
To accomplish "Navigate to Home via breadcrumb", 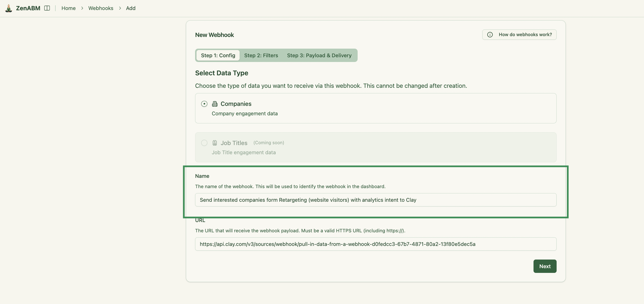I will [x=68, y=8].
